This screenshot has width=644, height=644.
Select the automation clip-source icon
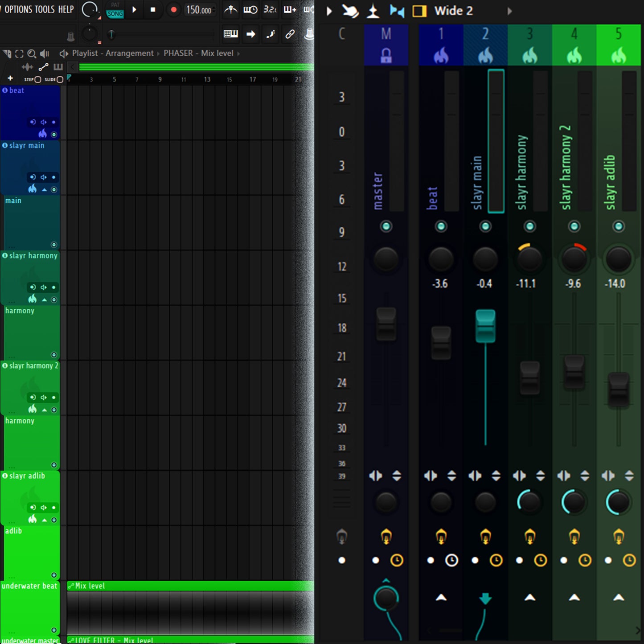click(43, 67)
